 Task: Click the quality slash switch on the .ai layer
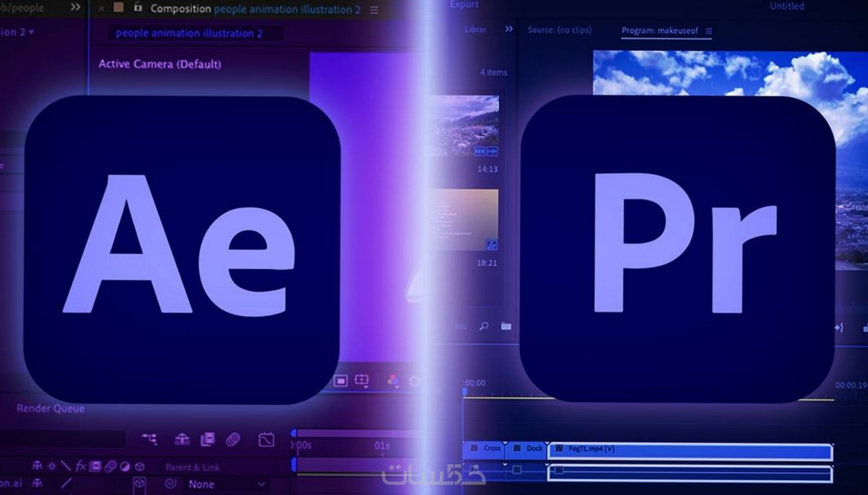66,483
